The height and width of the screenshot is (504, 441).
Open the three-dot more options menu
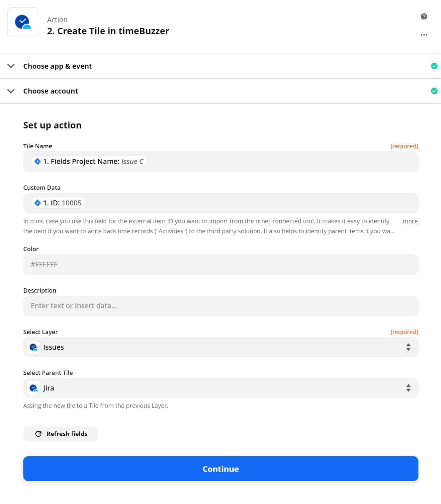pos(424,35)
